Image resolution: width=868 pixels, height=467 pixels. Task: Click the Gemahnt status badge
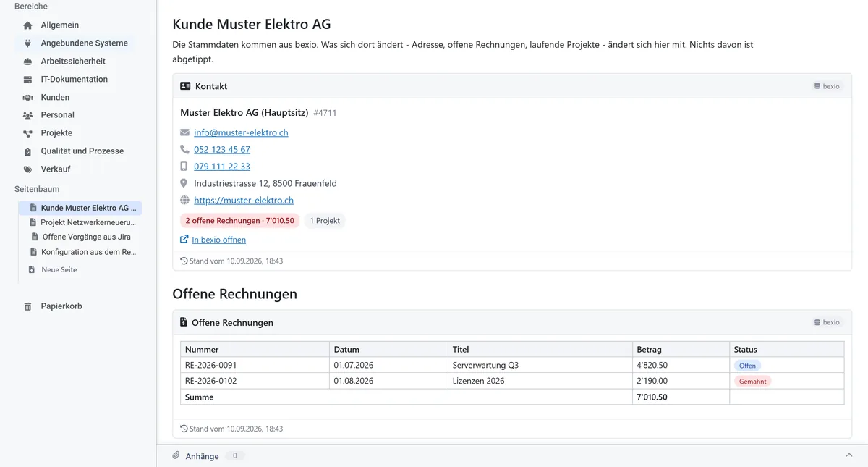[x=752, y=381]
